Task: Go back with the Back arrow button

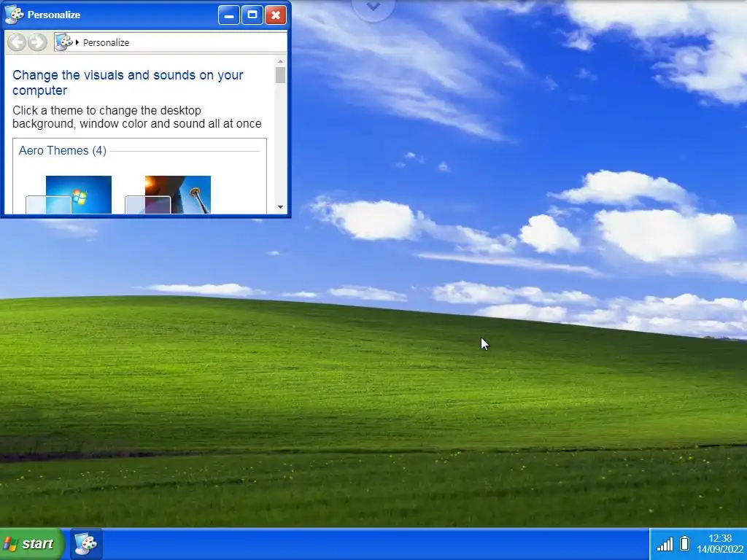Action: pyautogui.click(x=17, y=42)
